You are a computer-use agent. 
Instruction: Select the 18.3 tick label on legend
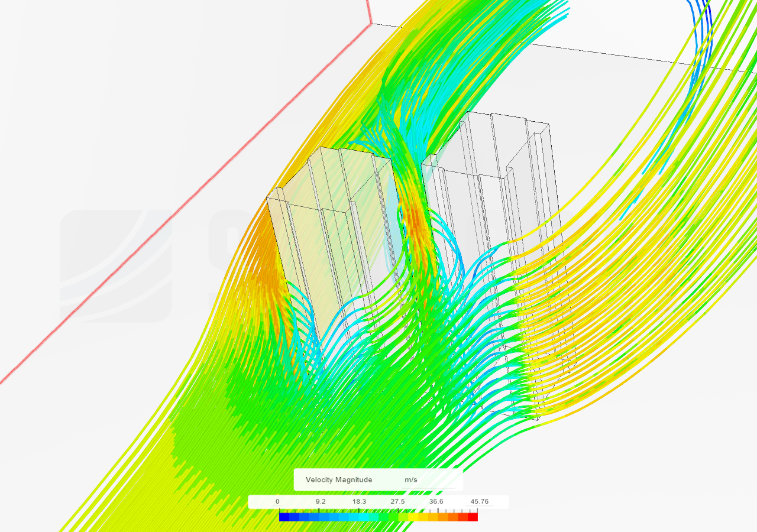[x=359, y=501]
